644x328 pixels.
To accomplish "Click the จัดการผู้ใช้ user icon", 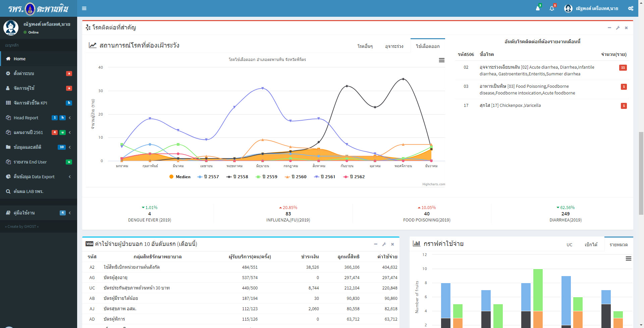I will 8,88.
